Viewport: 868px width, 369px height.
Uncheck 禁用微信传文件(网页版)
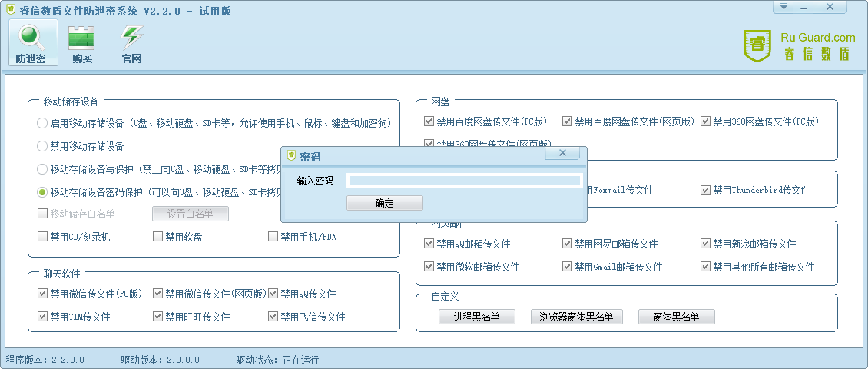click(157, 294)
